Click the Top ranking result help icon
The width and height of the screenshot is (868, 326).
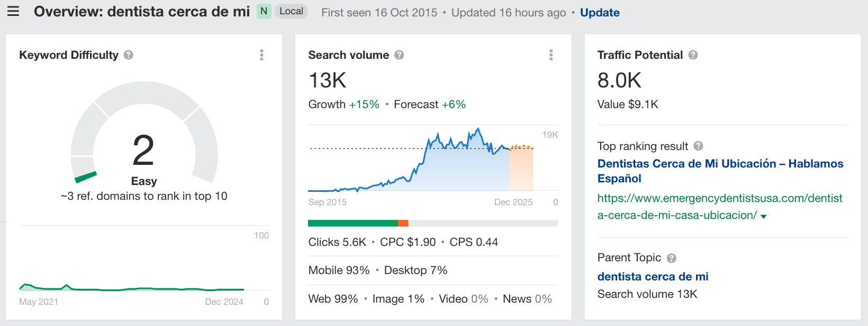pos(698,146)
